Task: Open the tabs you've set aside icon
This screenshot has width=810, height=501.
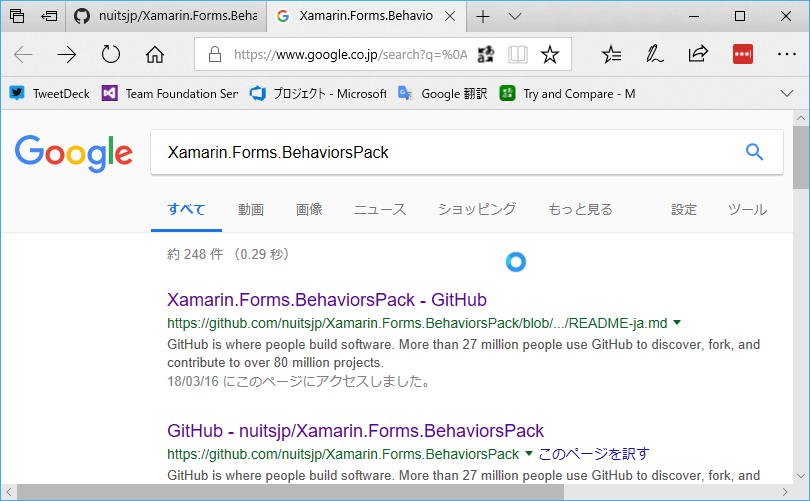Action: tap(17, 17)
